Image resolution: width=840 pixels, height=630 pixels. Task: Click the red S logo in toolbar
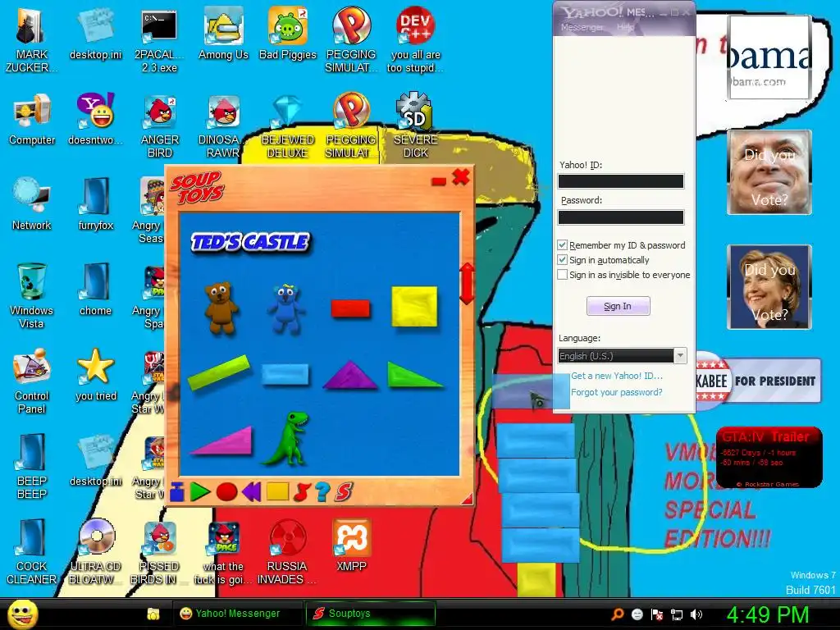click(344, 492)
